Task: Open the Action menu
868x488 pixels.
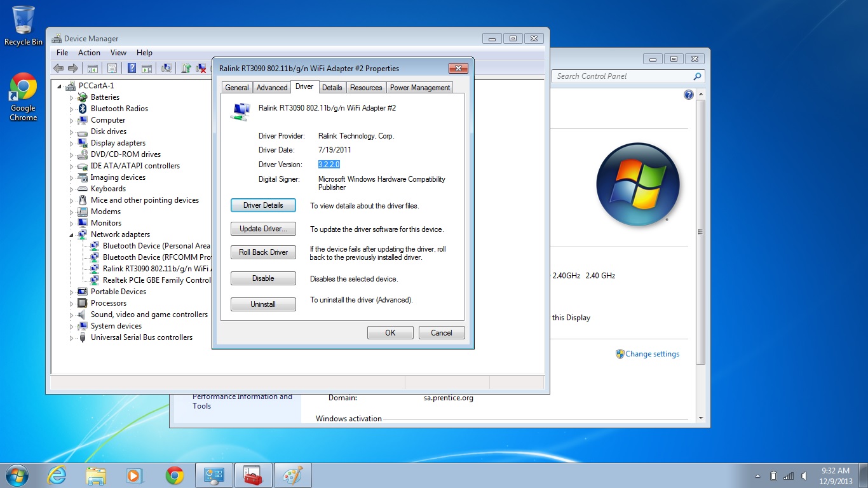Action: tap(89, 53)
